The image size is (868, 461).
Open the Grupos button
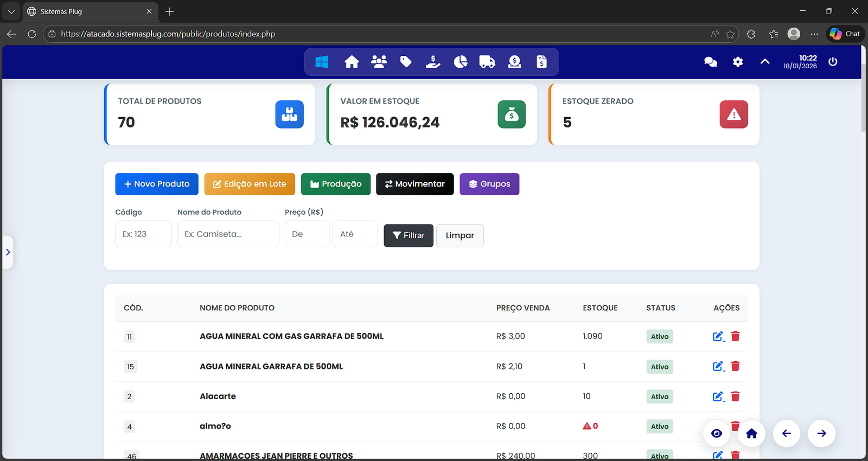pos(489,184)
